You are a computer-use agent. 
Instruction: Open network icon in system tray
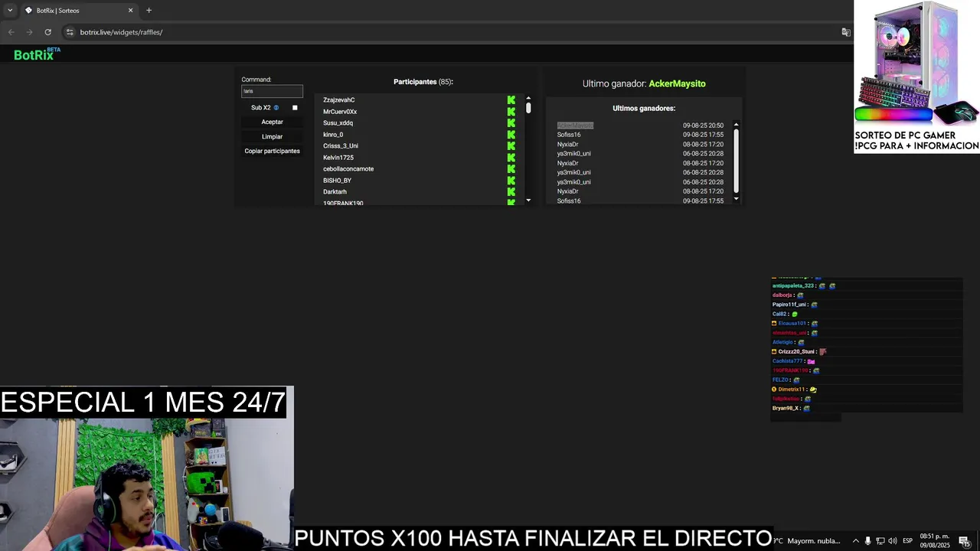[880, 541]
